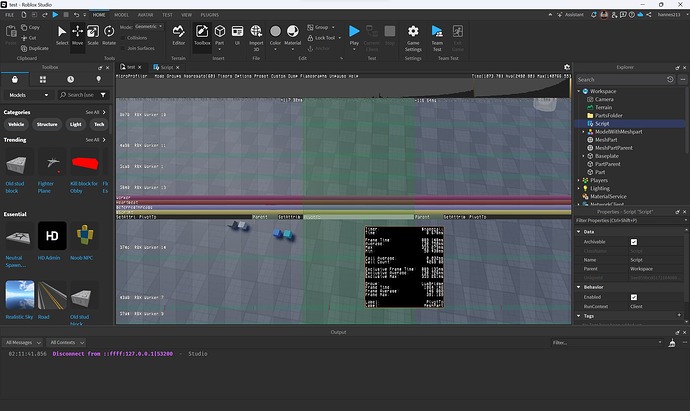The height and width of the screenshot is (411, 690).
Task: Click See All next to Categories
Action: pos(95,112)
